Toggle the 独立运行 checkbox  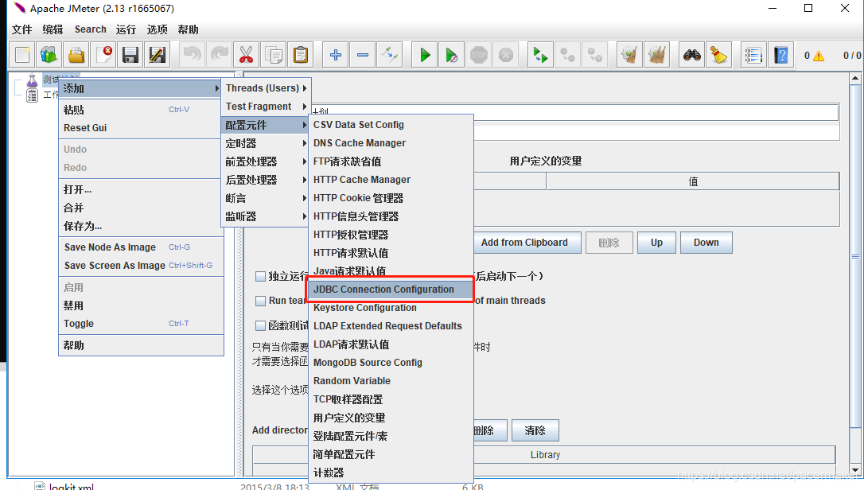[x=260, y=276]
